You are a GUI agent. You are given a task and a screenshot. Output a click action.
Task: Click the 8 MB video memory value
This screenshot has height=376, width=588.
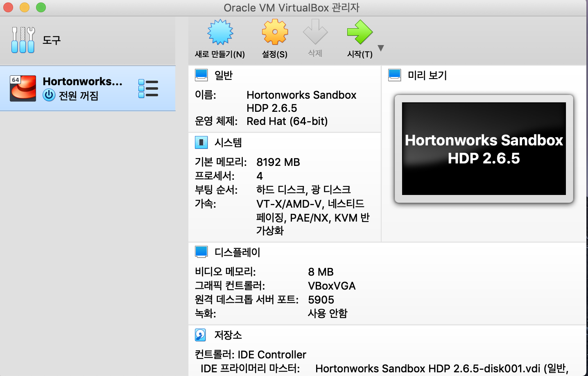tap(321, 272)
